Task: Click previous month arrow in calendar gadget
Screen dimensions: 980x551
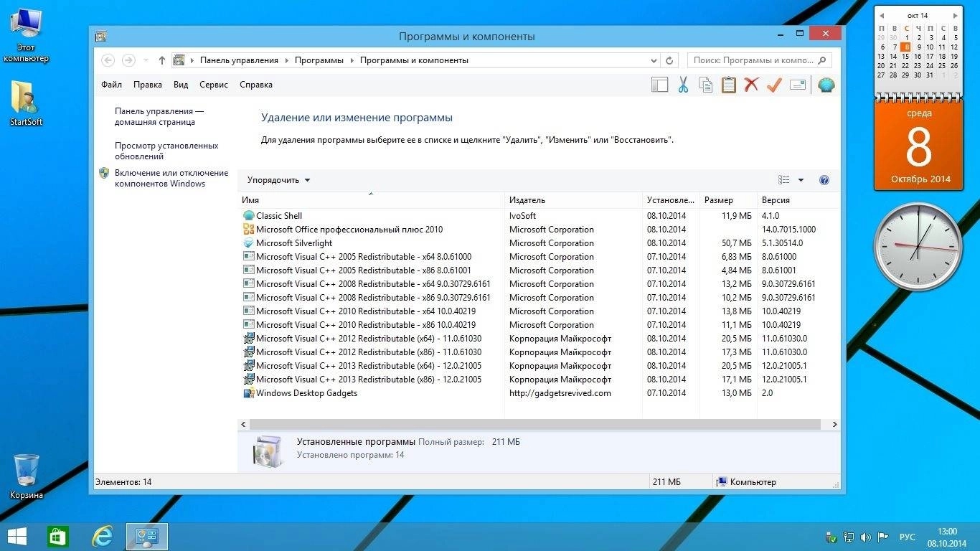Action: [882, 15]
